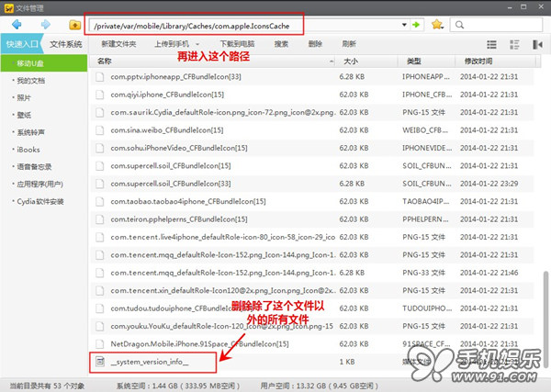Click file icon of com.taobao.taobao4iphone_CFBundleIcon[15]
The image size is (551, 392).
100,201
